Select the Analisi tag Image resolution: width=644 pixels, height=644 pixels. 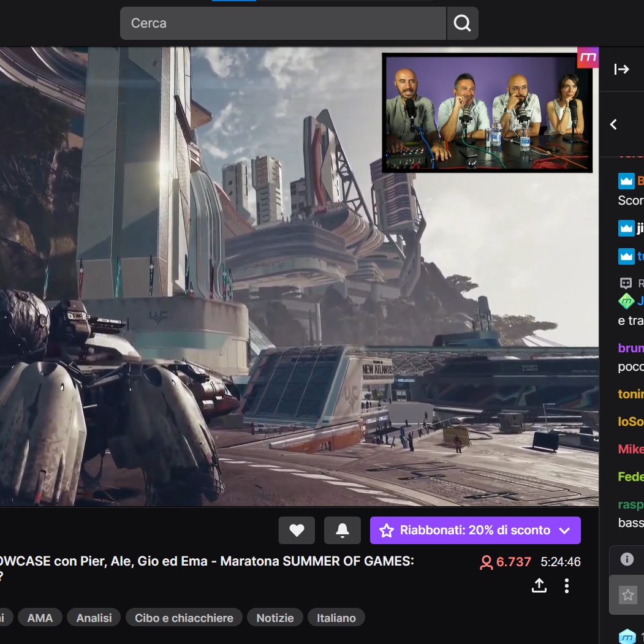(x=94, y=618)
